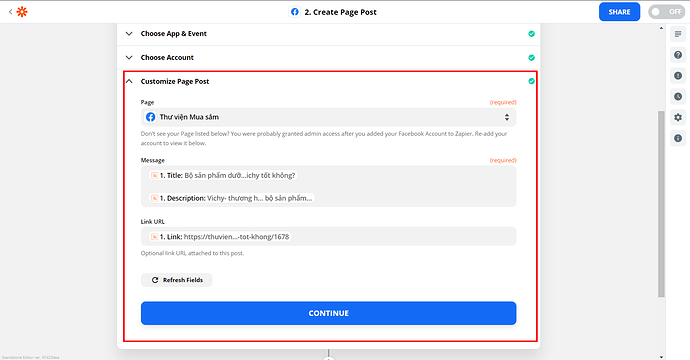This screenshot has height=360, width=690.
Task: Select the 1. Title pill in Message
Action: pos(223,176)
